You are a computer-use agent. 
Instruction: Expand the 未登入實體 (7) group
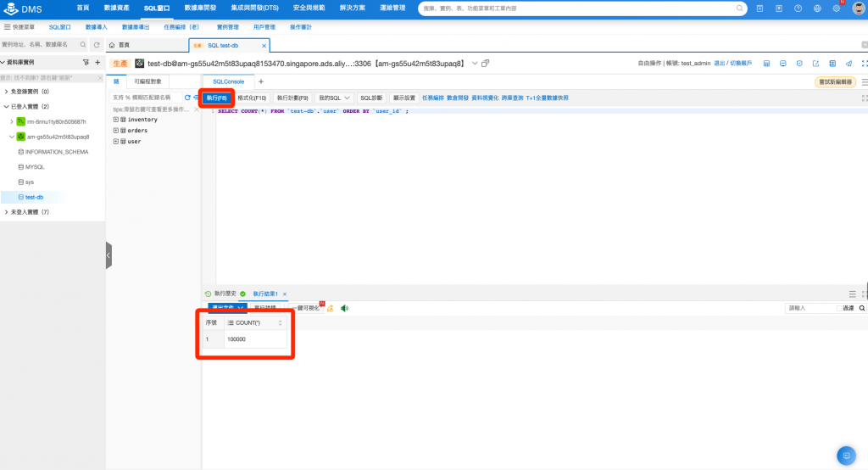point(6,212)
